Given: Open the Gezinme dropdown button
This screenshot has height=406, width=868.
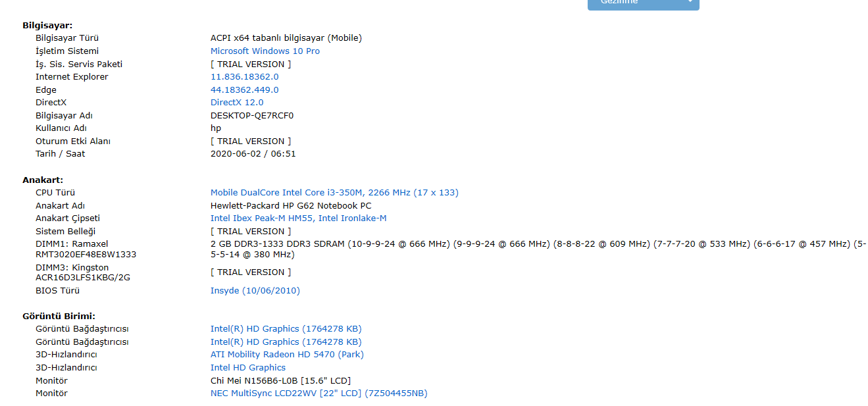Looking at the screenshot, I should pyautogui.click(x=643, y=4).
